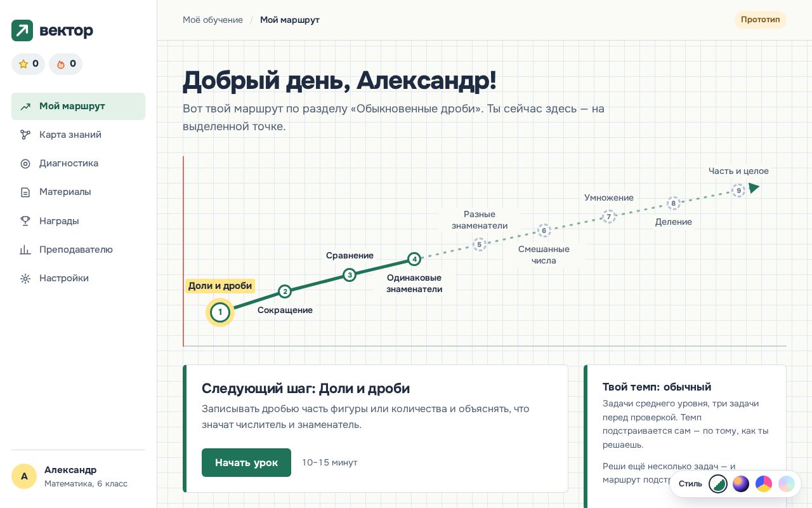Click the flame streak counter
Image resolution: width=812 pixels, height=508 pixels.
pos(65,64)
